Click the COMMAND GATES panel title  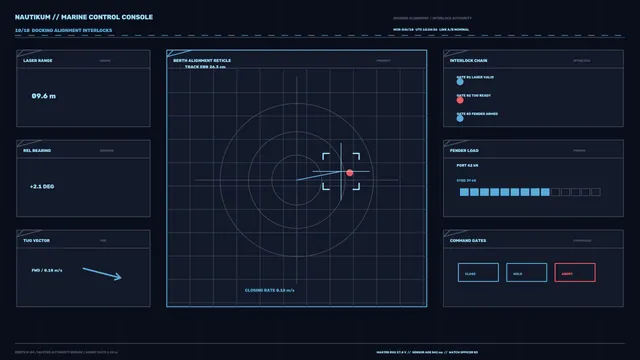pyautogui.click(x=468, y=241)
